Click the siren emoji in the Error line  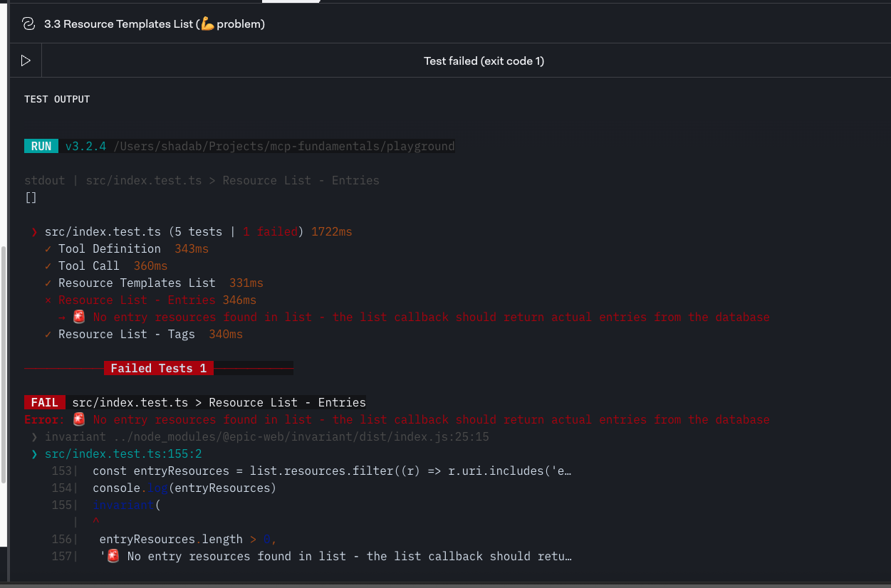pyautogui.click(x=79, y=419)
